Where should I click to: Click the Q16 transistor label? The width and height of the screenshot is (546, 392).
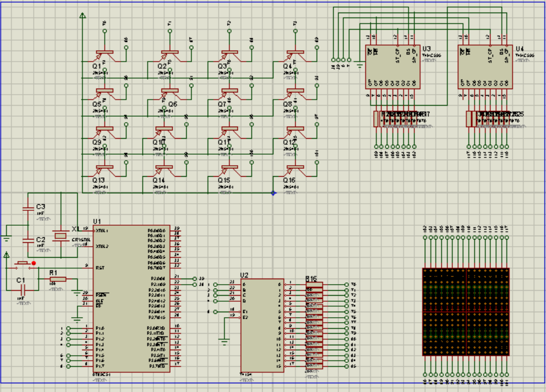point(289,180)
